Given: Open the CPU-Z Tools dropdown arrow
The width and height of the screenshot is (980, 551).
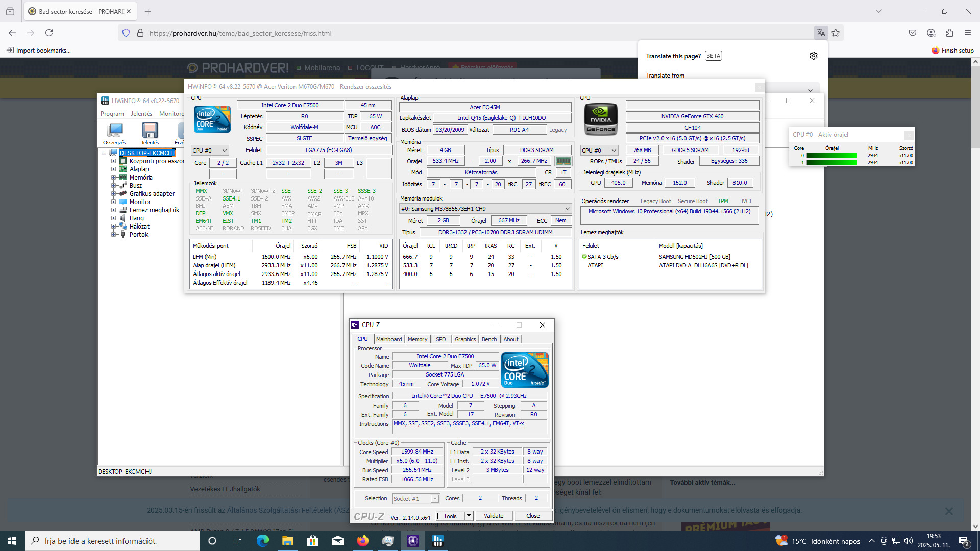Looking at the screenshot, I should pos(469,516).
